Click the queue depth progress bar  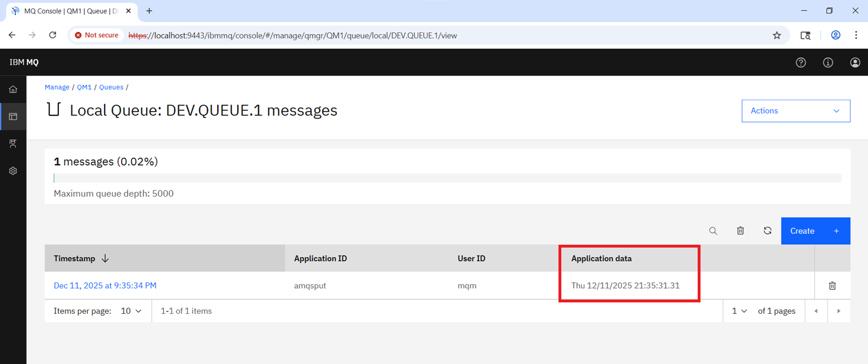point(448,178)
